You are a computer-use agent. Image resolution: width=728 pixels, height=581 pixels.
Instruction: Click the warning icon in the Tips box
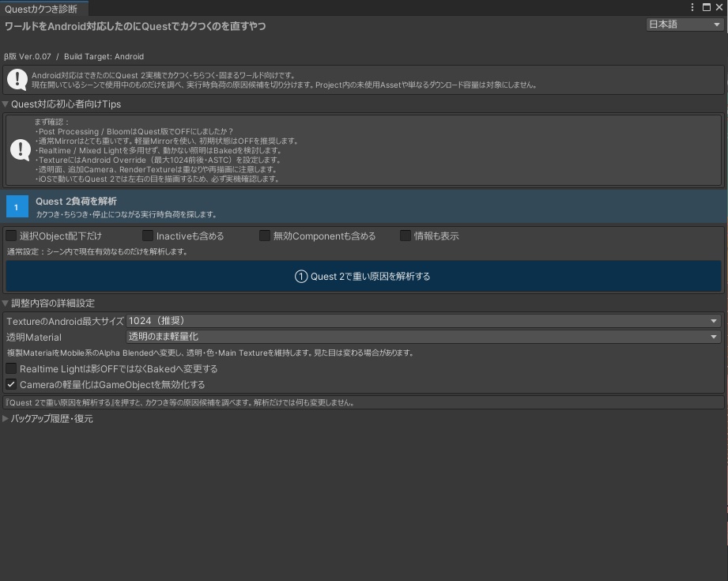point(21,150)
